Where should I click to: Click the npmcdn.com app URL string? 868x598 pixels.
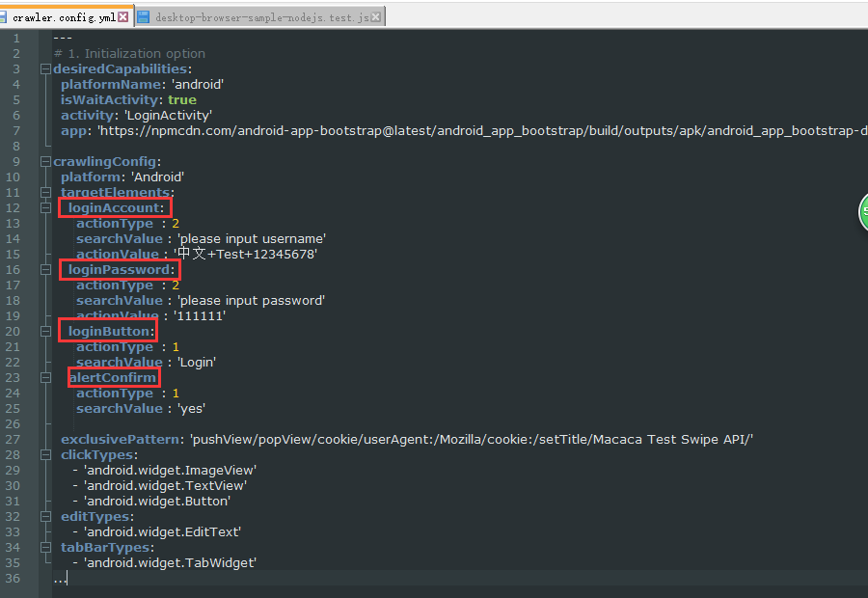(482, 131)
